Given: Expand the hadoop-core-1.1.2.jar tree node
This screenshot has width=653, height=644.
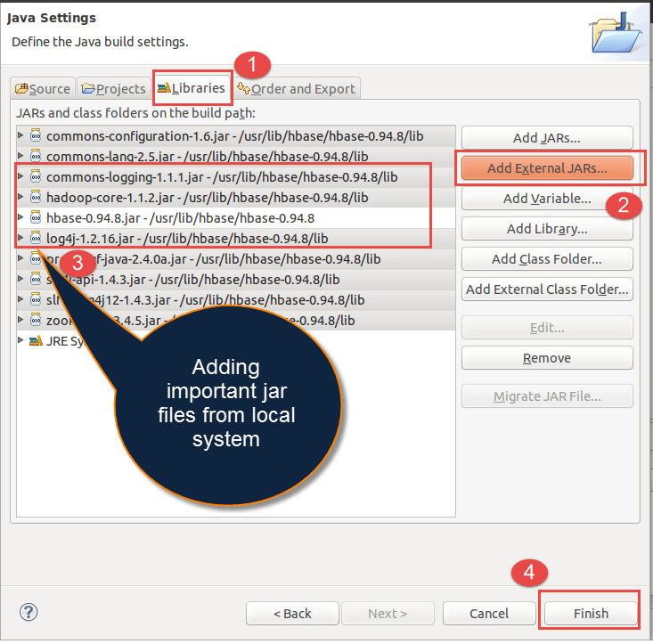Looking at the screenshot, I should click(x=21, y=197).
